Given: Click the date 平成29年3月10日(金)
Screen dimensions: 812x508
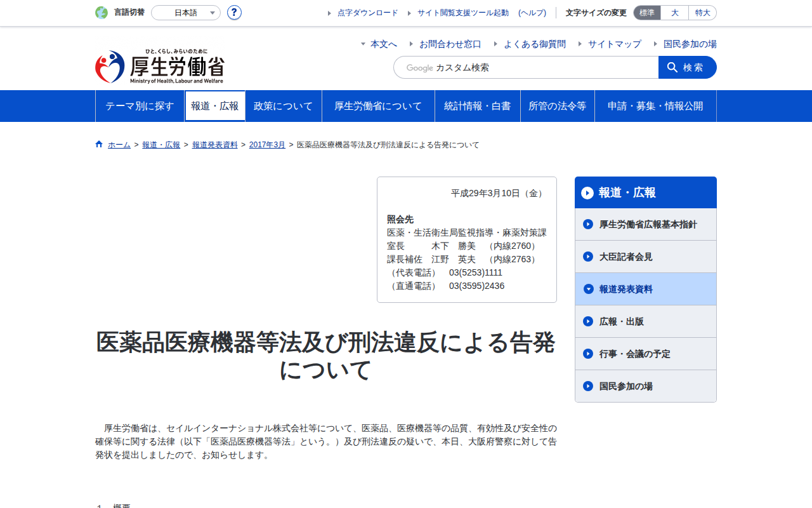Looking at the screenshot, I should [498, 193].
